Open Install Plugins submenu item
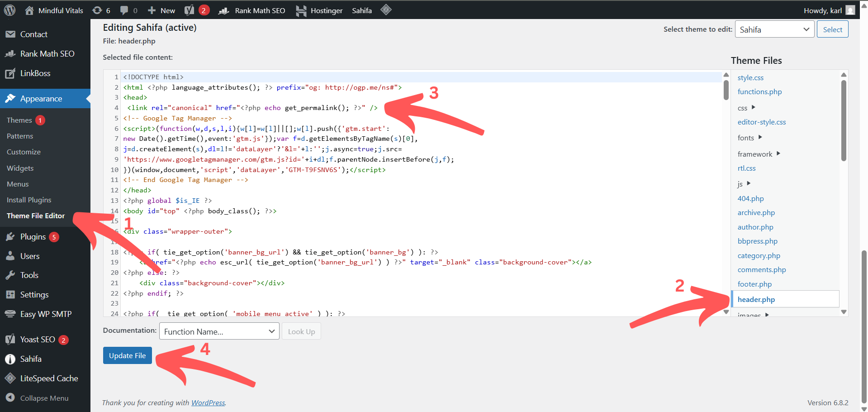This screenshot has height=412, width=868. 29,200
